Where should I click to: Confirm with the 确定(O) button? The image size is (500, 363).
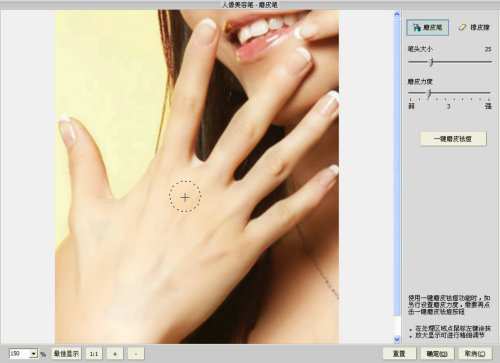pyautogui.click(x=437, y=354)
